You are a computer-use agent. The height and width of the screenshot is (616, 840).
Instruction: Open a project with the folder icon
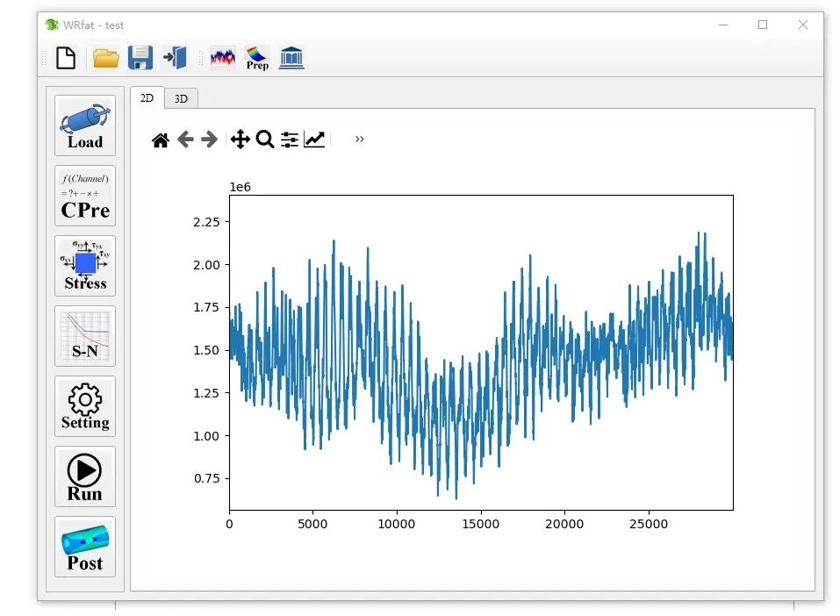105,58
